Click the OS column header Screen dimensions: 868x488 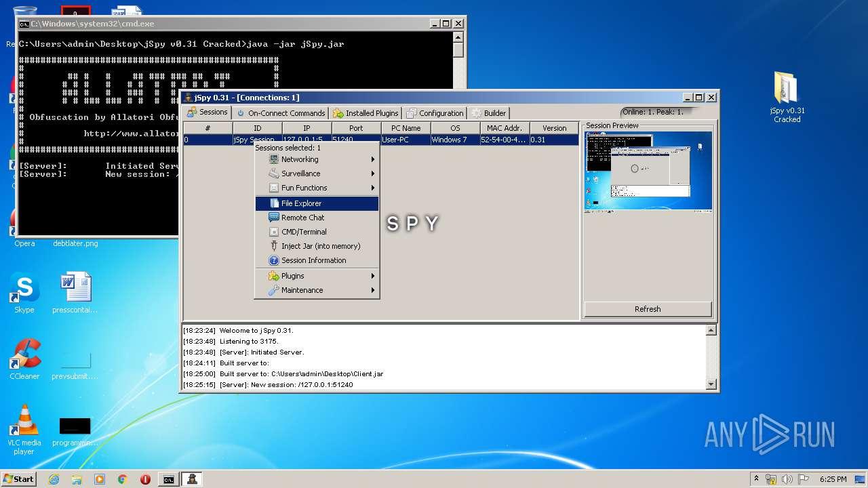pyautogui.click(x=455, y=128)
